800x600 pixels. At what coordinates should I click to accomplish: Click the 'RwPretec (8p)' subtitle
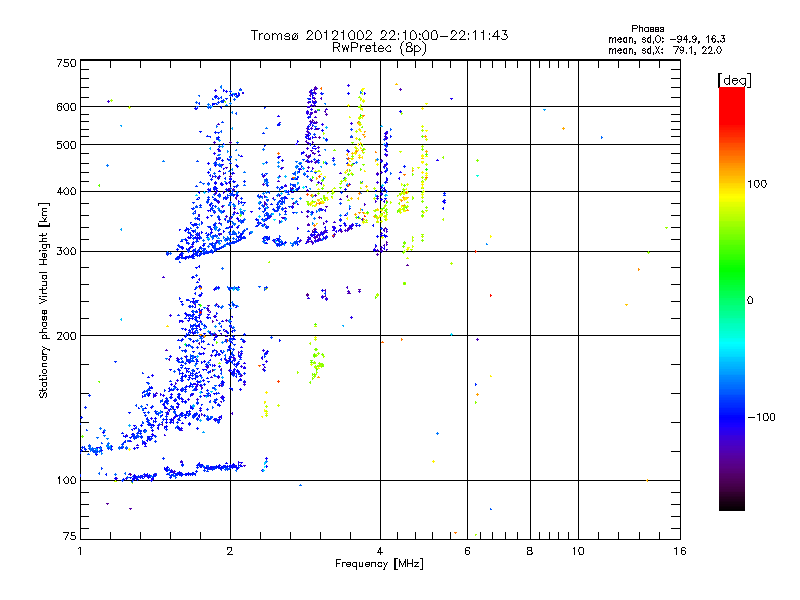(x=379, y=48)
